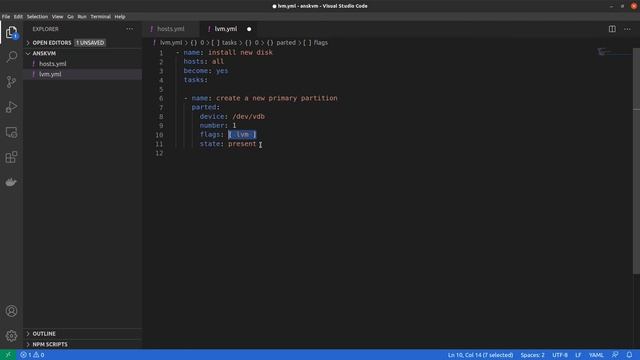
Task: Select the lvm.yml breadcrumb item
Action: [x=171, y=42]
